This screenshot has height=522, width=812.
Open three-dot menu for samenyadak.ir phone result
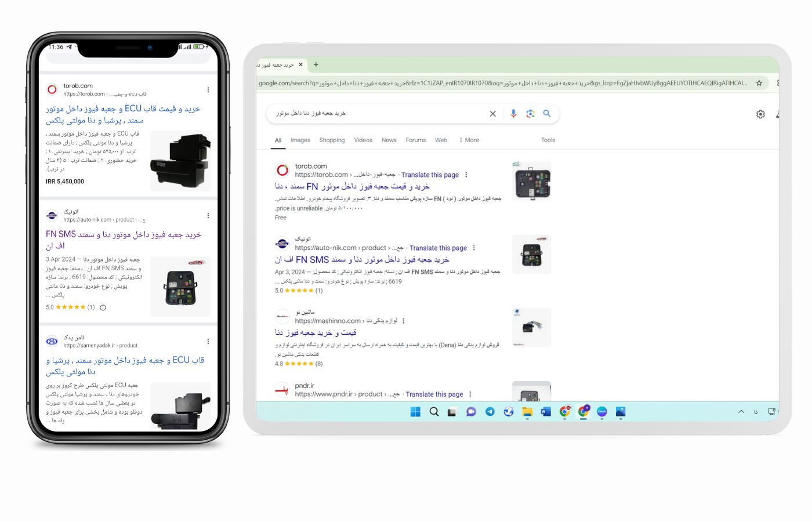pos(208,342)
